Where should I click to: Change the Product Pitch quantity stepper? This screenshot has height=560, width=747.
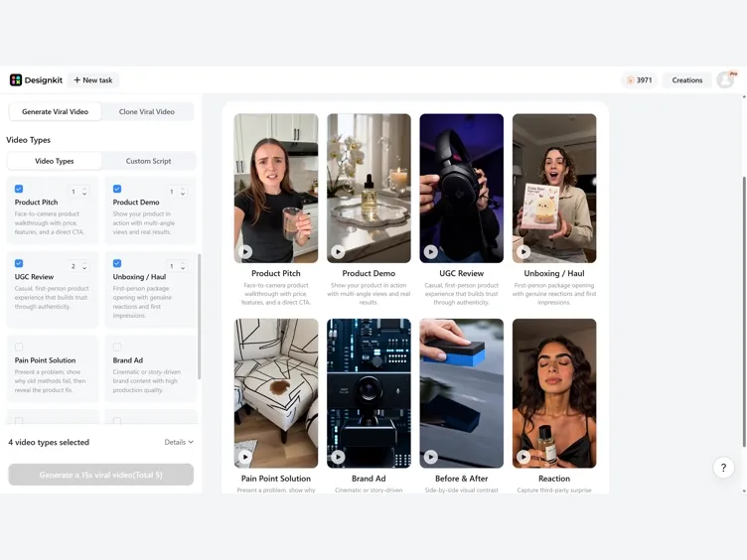point(78,192)
